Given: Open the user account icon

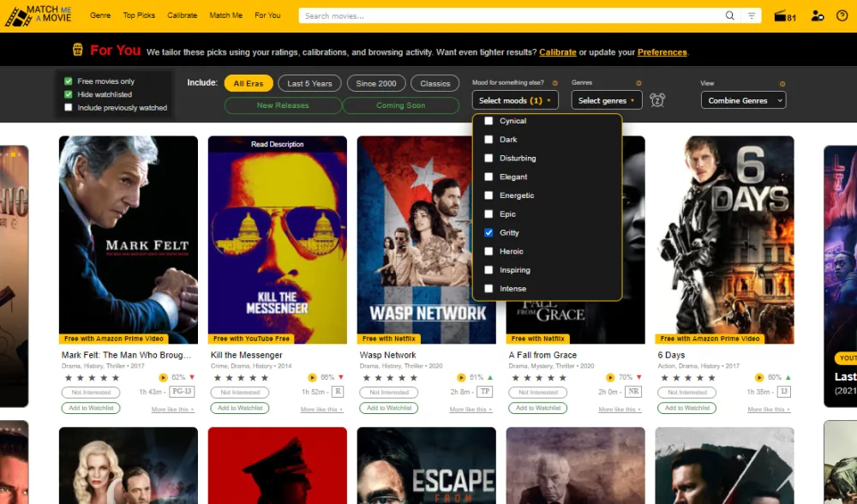Looking at the screenshot, I should click(x=817, y=15).
